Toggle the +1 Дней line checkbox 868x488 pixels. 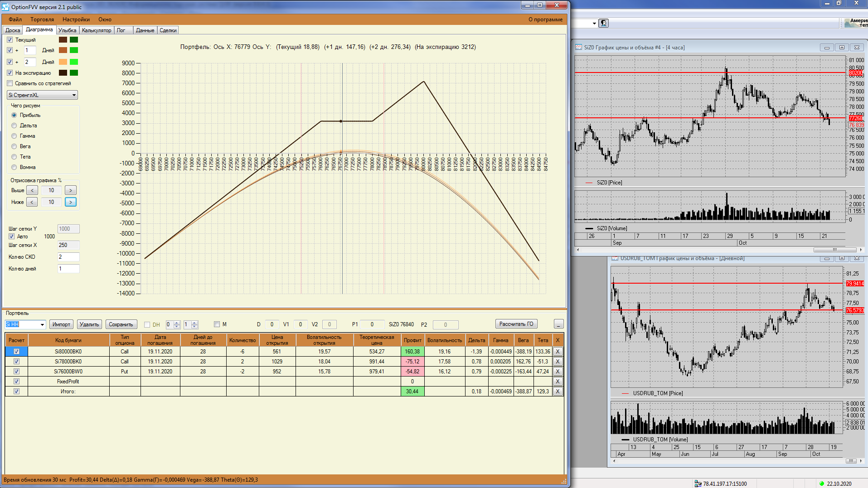click(10, 50)
